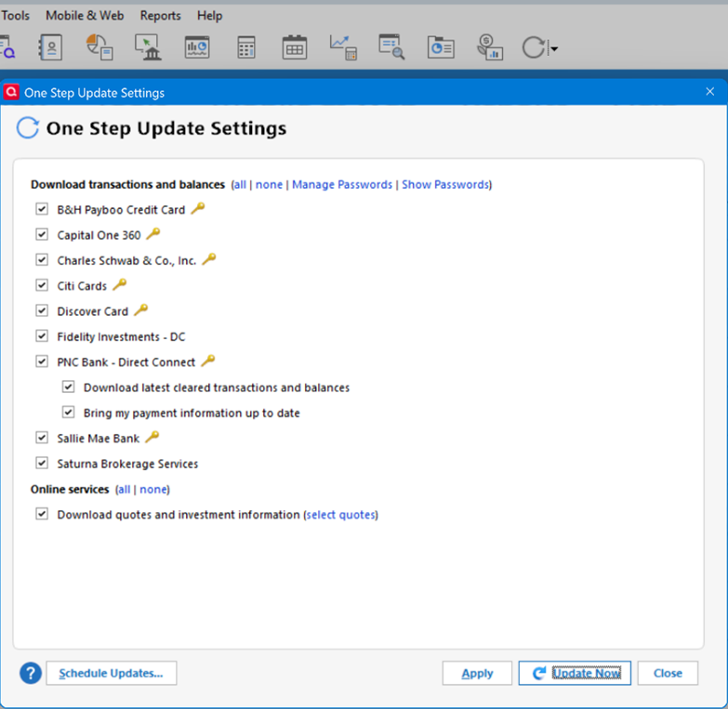Open the calendar toolbar icon

(x=295, y=46)
